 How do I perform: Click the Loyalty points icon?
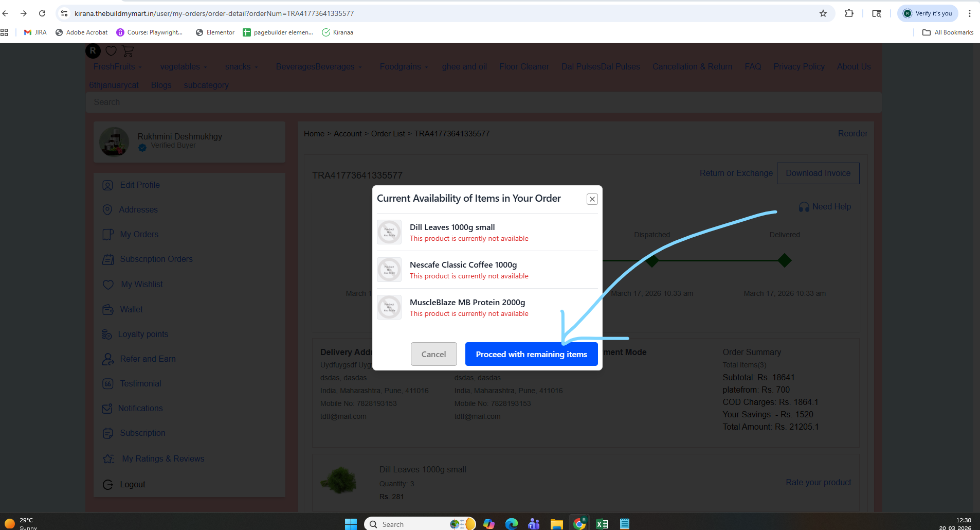[x=107, y=334]
